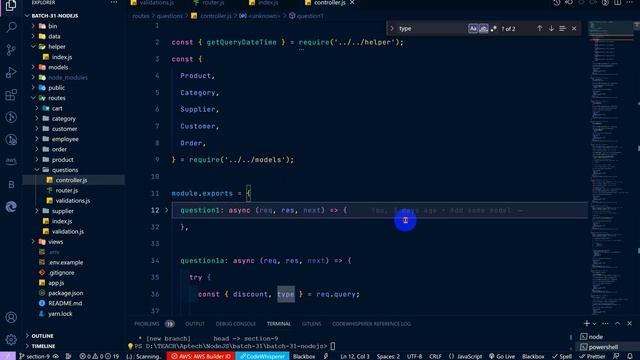Click AWS Builder ID status item
This screenshot has height=360, width=640.
click(201, 356)
